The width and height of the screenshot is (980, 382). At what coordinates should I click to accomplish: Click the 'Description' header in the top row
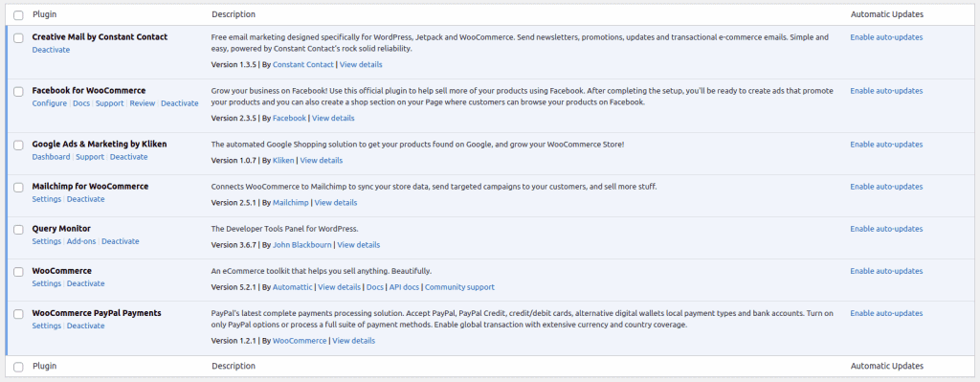point(234,14)
